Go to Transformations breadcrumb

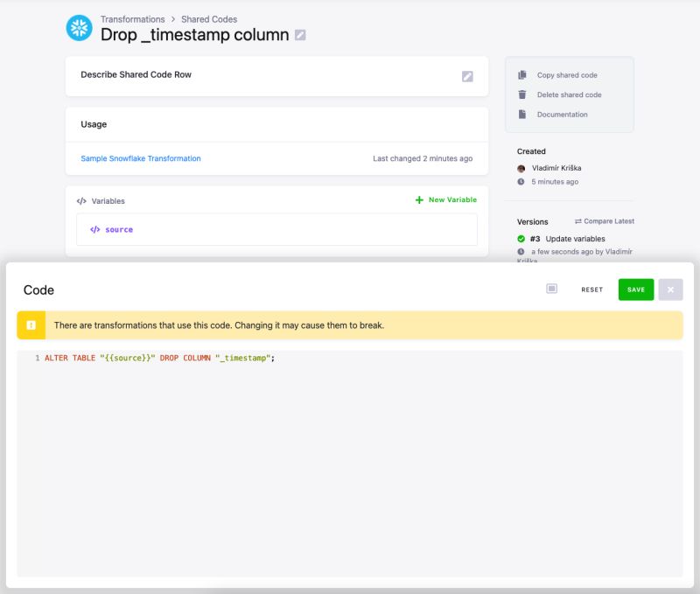tap(133, 19)
